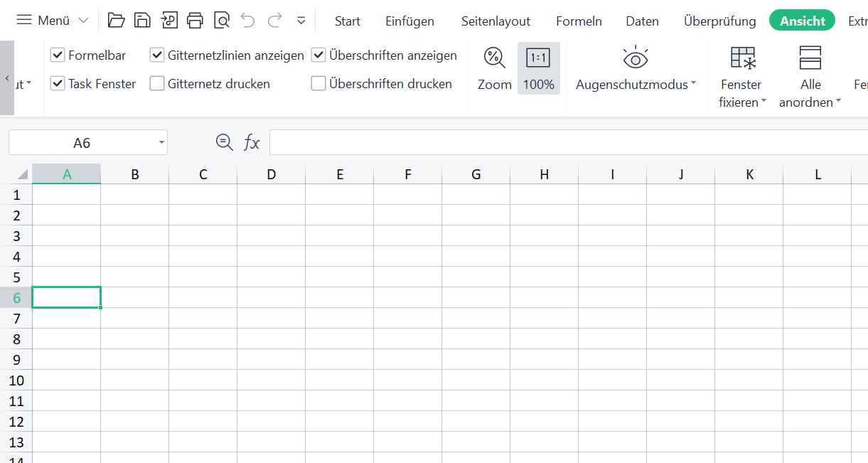This screenshot has width=868, height=463.
Task: Switch to the Einfügen tab
Action: (x=409, y=21)
